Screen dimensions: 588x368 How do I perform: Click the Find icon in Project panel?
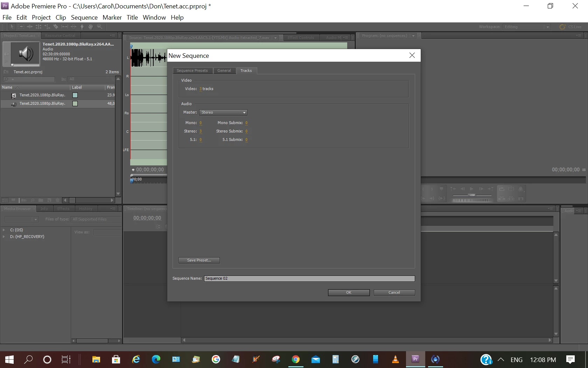tap(33, 200)
